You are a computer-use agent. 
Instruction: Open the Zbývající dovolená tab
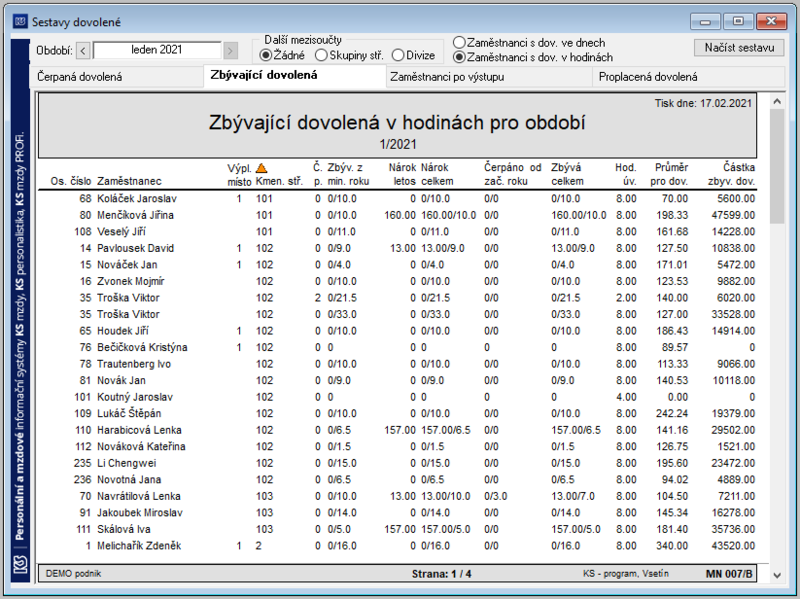pos(295,76)
